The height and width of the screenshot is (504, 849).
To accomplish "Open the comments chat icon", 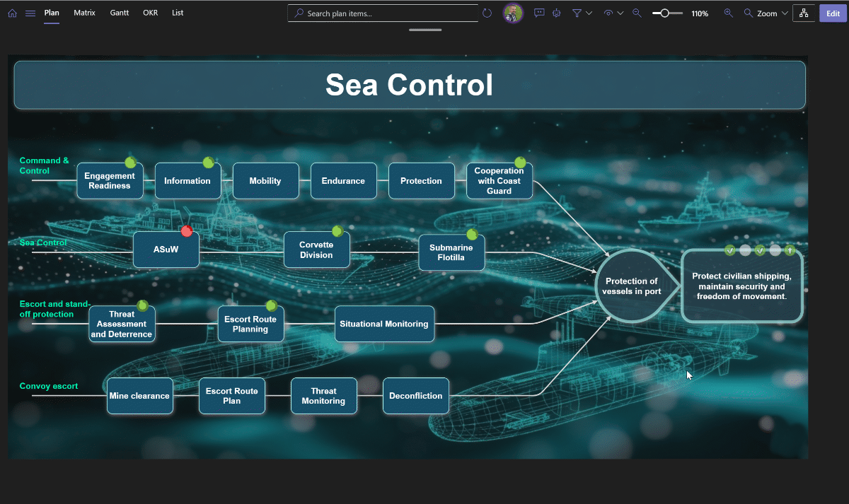I will tap(539, 13).
